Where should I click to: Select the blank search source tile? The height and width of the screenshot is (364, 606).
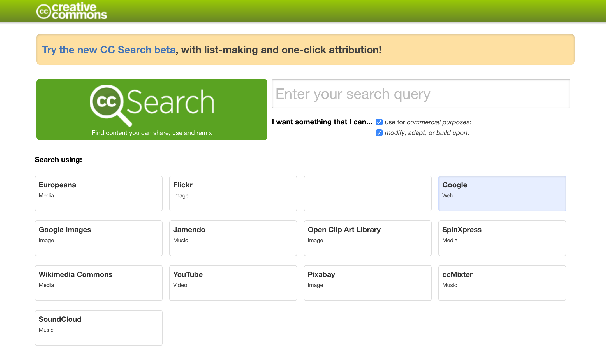tap(368, 193)
